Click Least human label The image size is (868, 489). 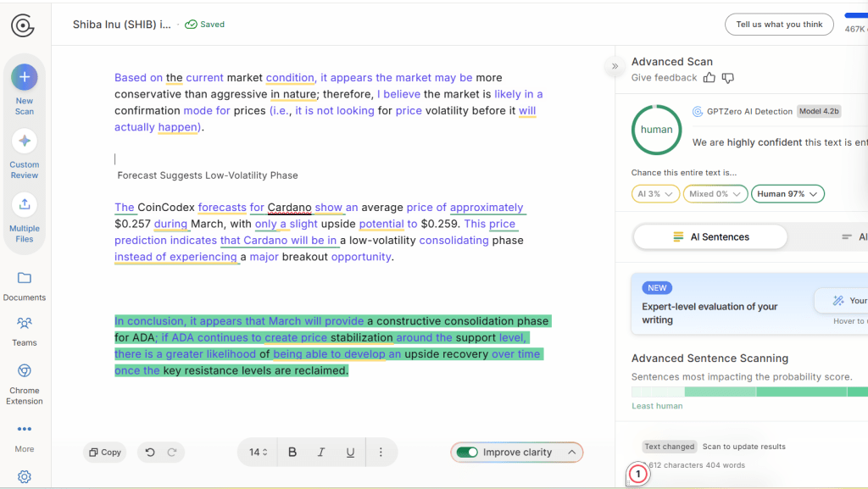tap(657, 406)
